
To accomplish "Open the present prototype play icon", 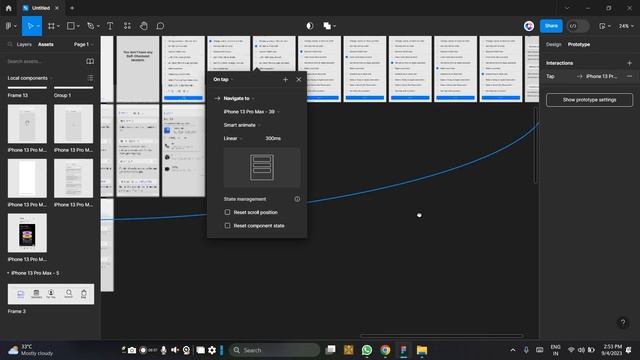I will tap(602, 26).
